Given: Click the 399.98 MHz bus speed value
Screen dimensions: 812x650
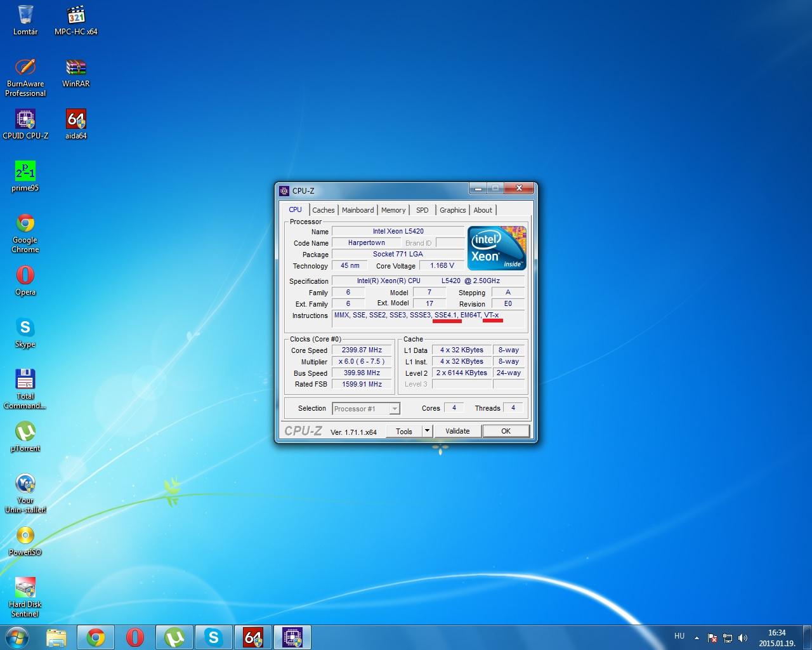Looking at the screenshot, I should (x=362, y=373).
